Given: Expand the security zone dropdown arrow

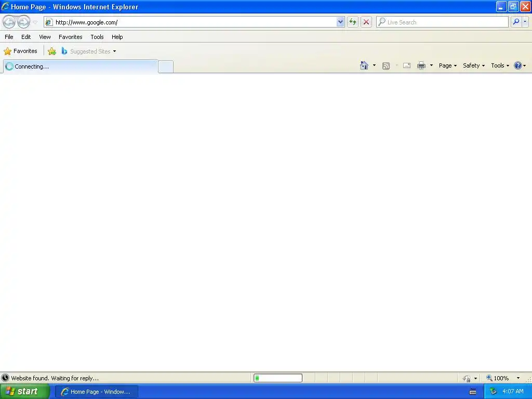Looking at the screenshot, I should click(476, 378).
